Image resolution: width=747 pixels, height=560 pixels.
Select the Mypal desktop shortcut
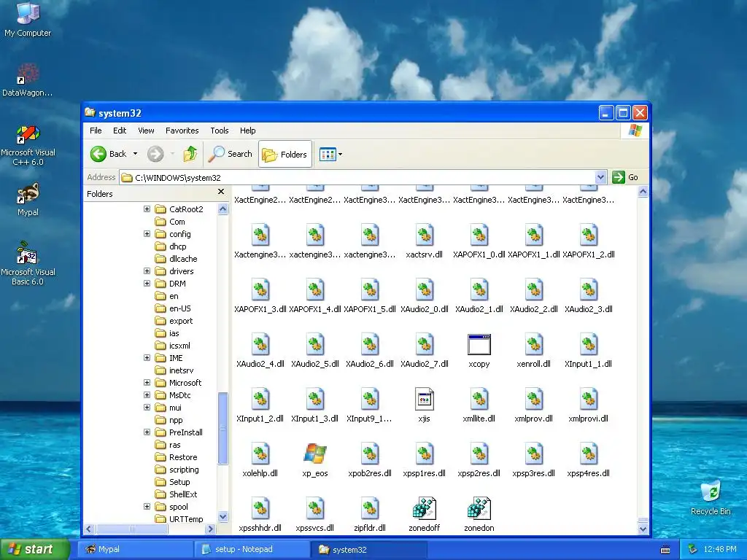click(x=28, y=200)
